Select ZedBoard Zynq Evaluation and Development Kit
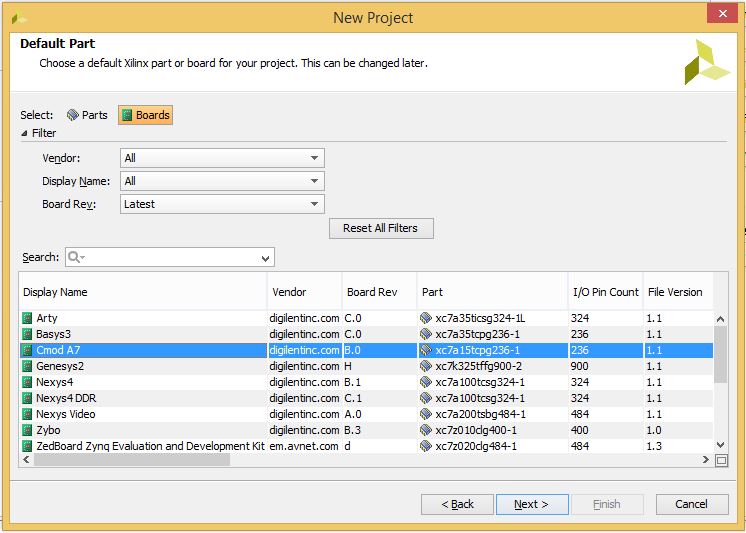This screenshot has width=746, height=533. point(150,446)
